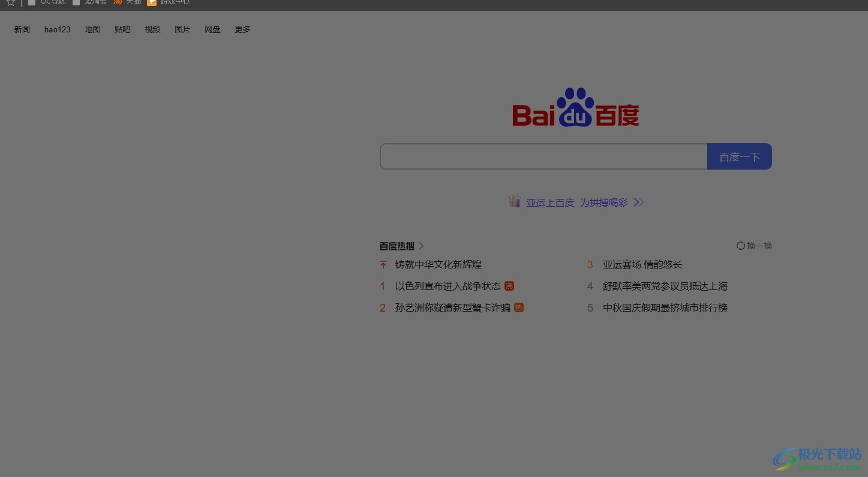Screen dimensions: 868x477
Task: Go to hao123 in the top navigation
Action: (58, 29)
